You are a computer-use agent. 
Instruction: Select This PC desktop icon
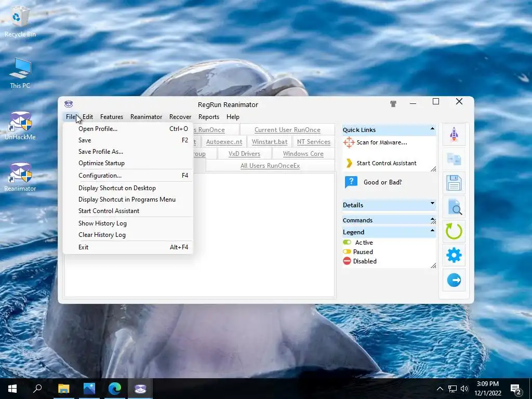click(x=20, y=74)
